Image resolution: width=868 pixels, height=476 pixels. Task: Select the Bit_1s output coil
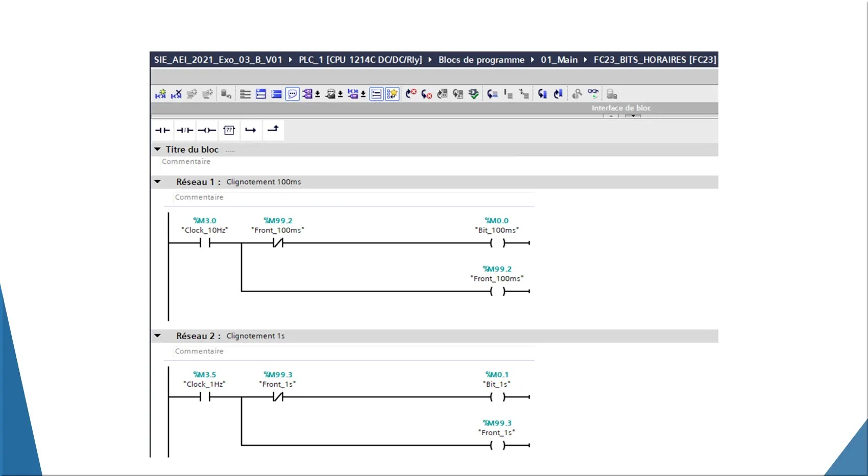[497, 397]
